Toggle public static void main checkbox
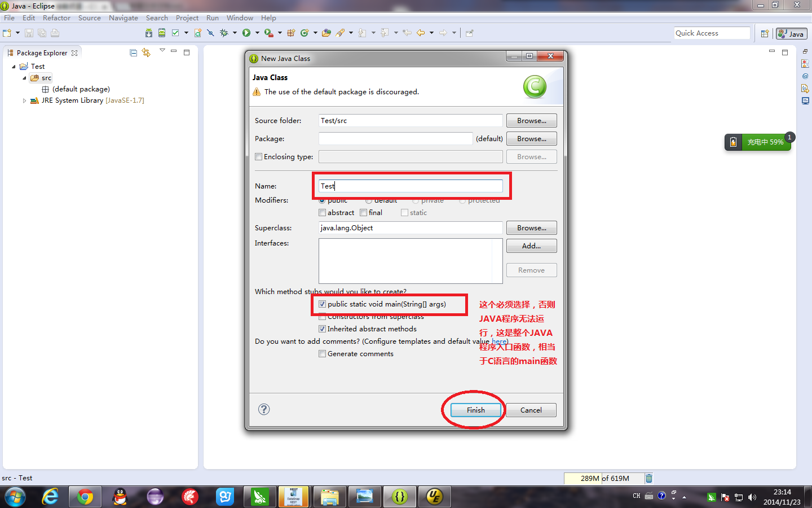The height and width of the screenshot is (508, 812). pyautogui.click(x=322, y=304)
